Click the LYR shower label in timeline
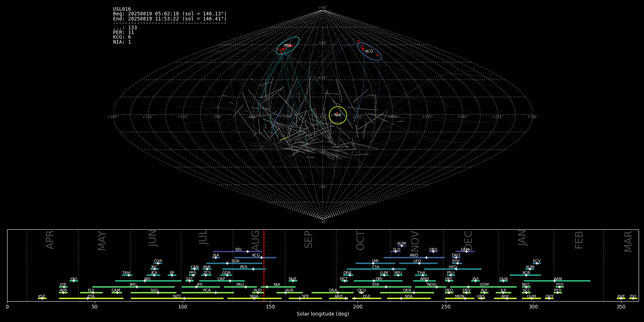Screen dimensions: 644x322 tap(63, 285)
